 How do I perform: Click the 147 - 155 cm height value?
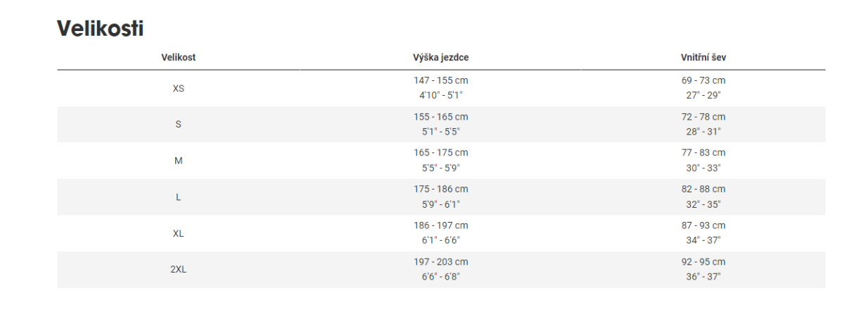click(x=440, y=81)
